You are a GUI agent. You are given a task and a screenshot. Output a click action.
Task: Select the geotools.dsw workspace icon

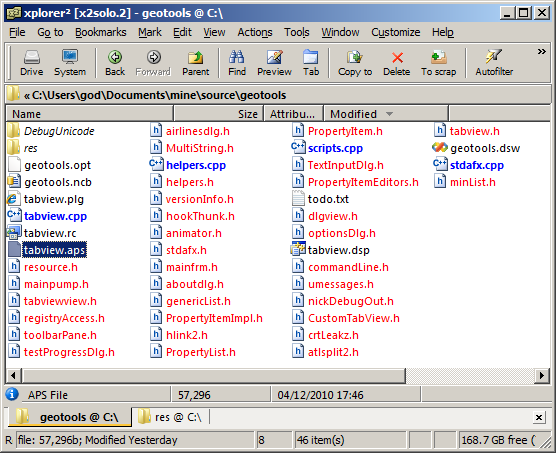point(440,147)
